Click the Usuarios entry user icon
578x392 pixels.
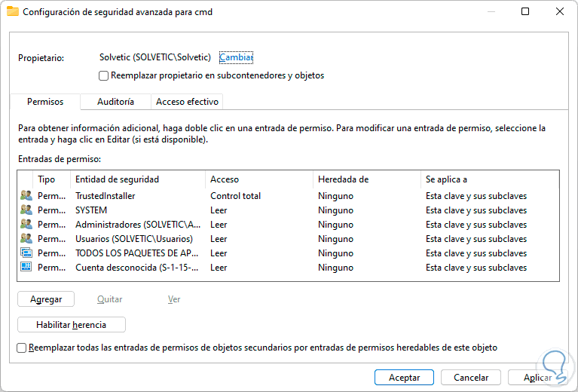pyautogui.click(x=26, y=239)
